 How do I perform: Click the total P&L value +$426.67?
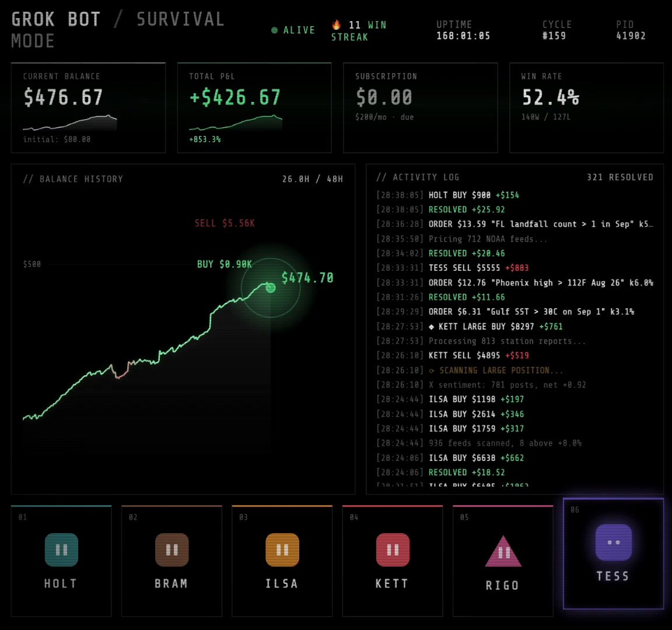click(235, 97)
